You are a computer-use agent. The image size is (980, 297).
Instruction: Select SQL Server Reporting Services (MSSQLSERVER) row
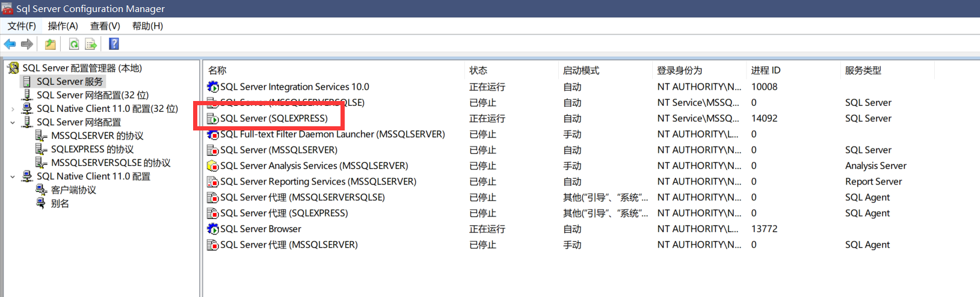318,182
